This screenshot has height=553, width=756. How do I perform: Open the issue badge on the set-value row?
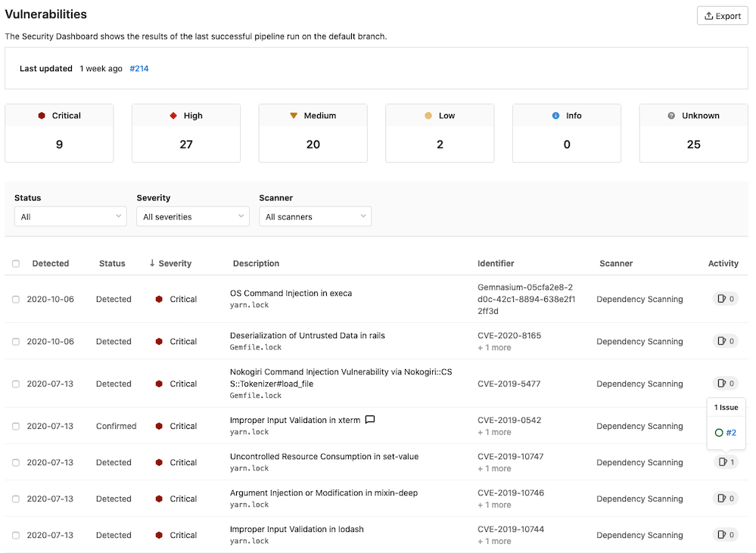[x=726, y=462]
